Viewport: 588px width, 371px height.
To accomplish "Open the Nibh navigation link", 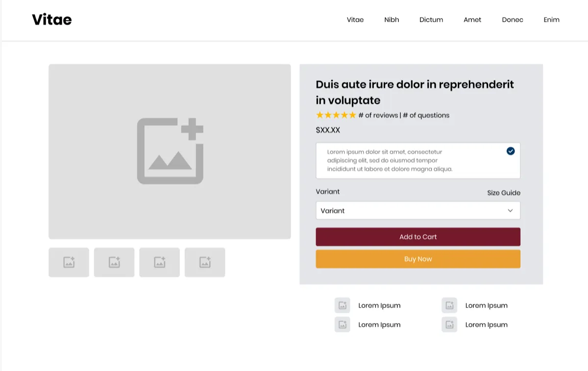I will [392, 20].
